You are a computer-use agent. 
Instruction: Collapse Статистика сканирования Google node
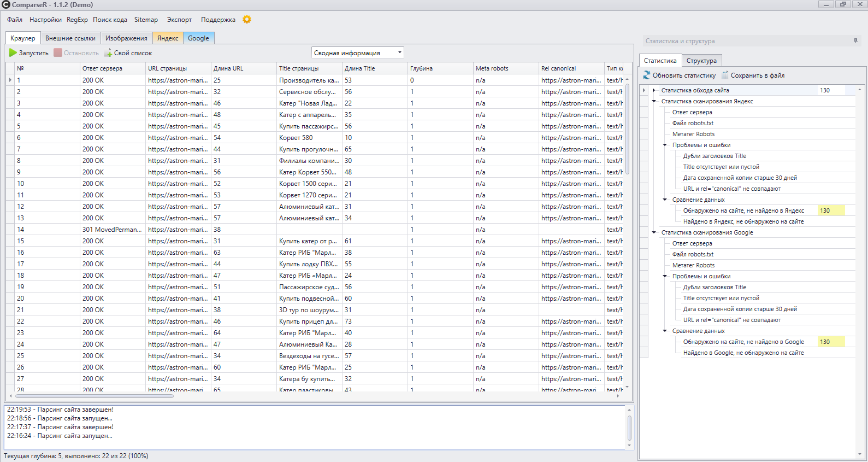click(654, 232)
